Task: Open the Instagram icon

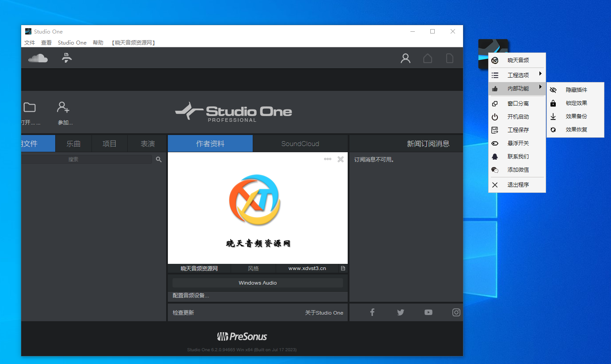Action: point(456,312)
